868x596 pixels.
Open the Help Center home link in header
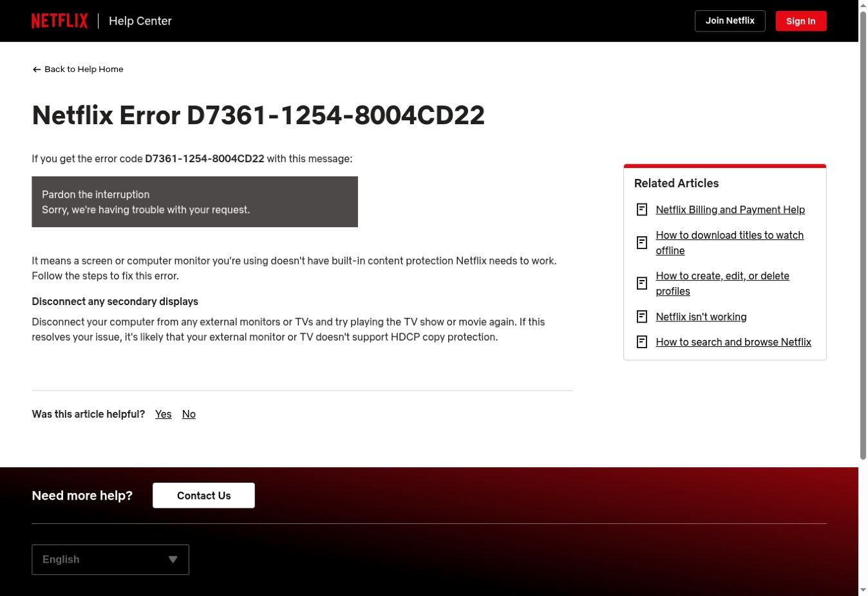tap(140, 21)
